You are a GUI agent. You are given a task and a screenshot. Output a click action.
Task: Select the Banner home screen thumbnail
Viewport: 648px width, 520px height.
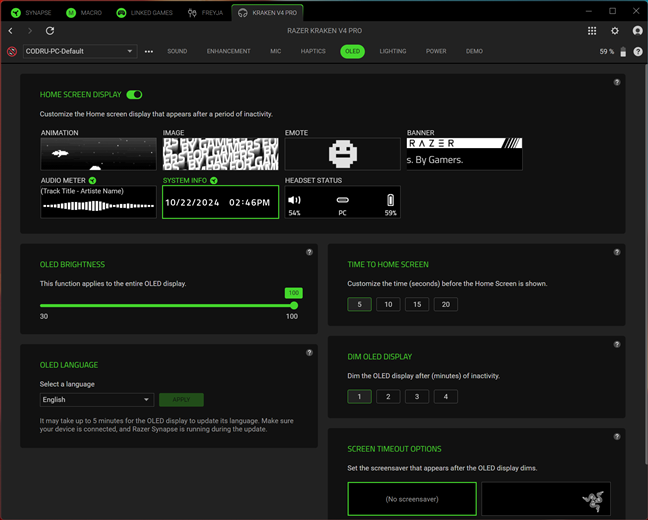pyautogui.click(x=465, y=154)
